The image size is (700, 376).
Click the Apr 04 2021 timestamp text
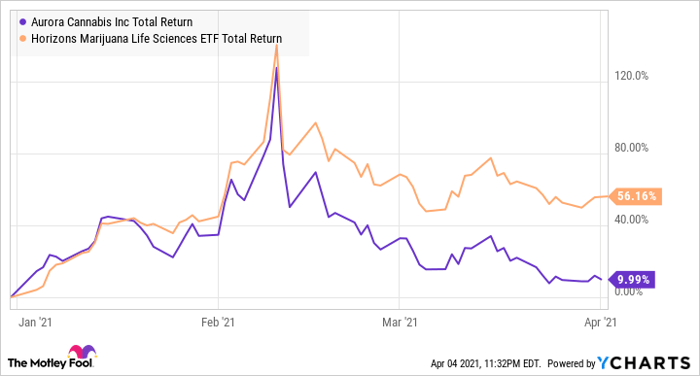[x=486, y=363]
